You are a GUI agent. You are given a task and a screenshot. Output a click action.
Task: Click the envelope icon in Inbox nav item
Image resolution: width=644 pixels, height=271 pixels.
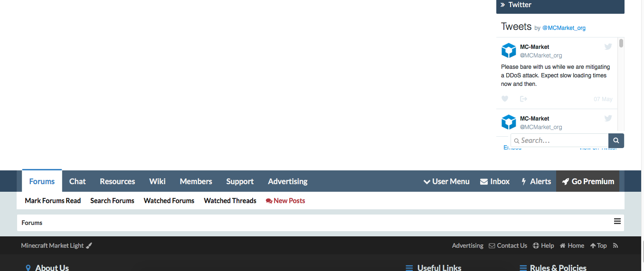point(484,181)
